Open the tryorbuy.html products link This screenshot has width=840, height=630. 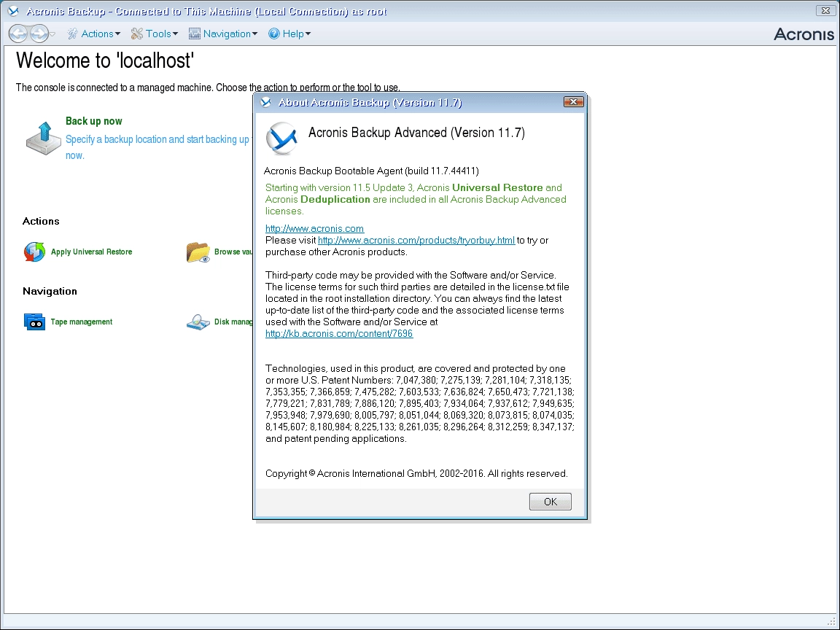pos(416,241)
